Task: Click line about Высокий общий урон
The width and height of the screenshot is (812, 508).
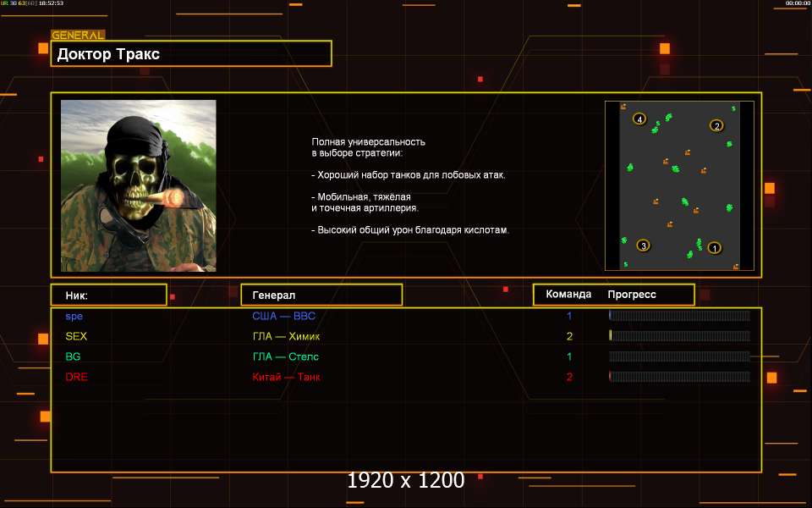Action: click(410, 230)
